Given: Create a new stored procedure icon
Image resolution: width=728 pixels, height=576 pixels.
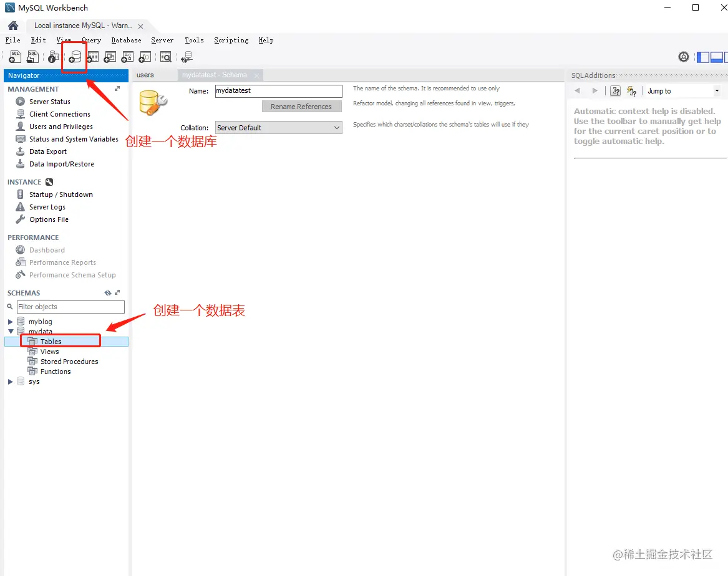Looking at the screenshot, I should (127, 57).
